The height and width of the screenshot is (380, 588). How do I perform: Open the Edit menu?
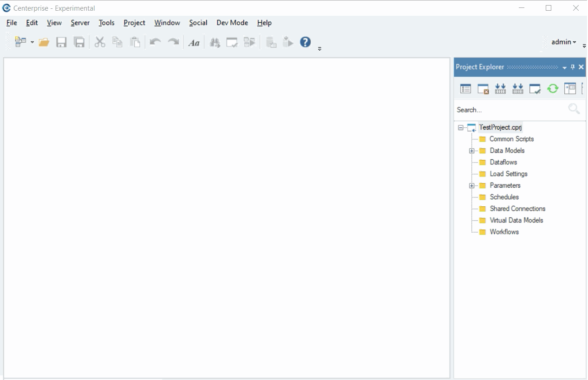pyautogui.click(x=32, y=23)
